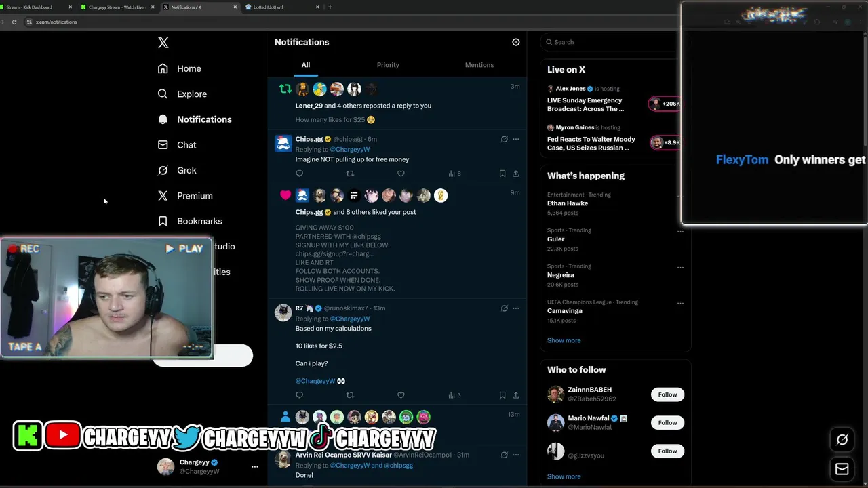Viewport: 868px width, 488px height.
Task: Click the Explore magnifier icon
Action: click(x=163, y=94)
